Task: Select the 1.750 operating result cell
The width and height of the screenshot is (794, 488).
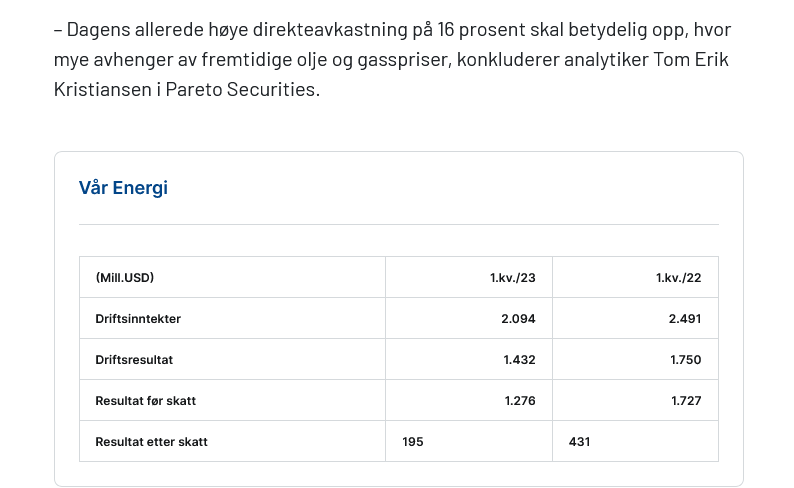Action: [x=685, y=360]
